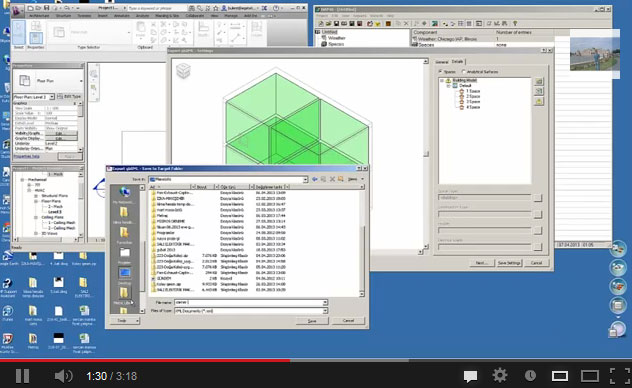Open My Network places shortcut in Save dialog
This screenshot has height=388, width=632.
click(x=125, y=195)
